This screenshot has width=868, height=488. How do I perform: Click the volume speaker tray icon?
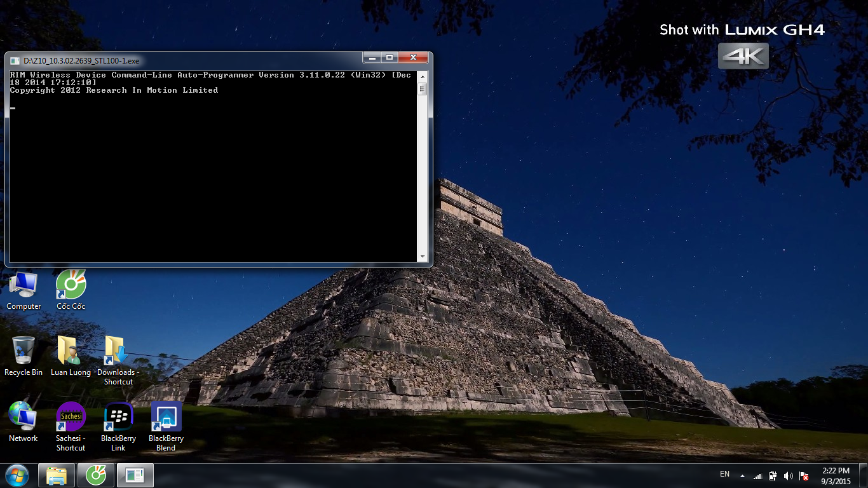tap(789, 476)
